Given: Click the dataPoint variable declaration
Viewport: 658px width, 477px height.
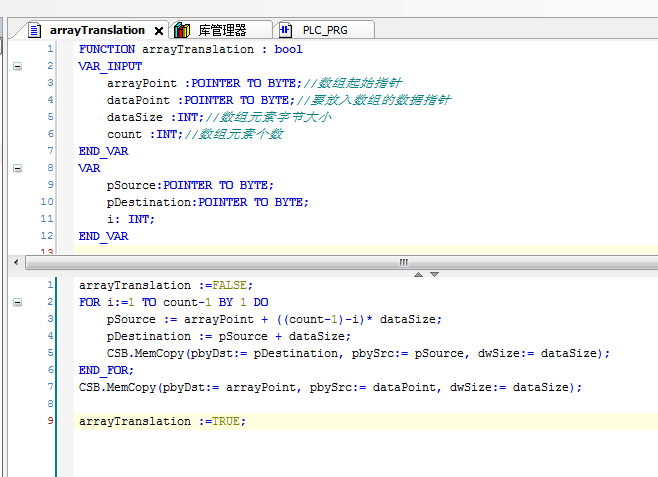Looking at the screenshot, I should click(201, 100).
